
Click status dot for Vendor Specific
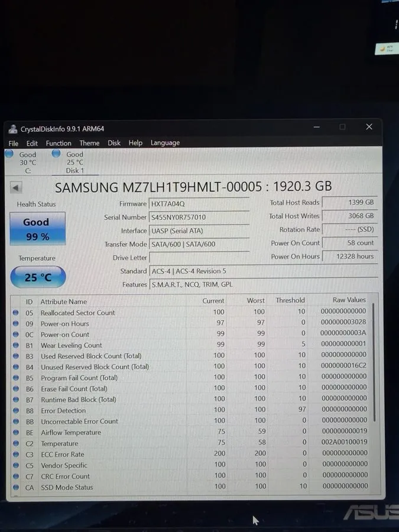pyautogui.click(x=15, y=465)
